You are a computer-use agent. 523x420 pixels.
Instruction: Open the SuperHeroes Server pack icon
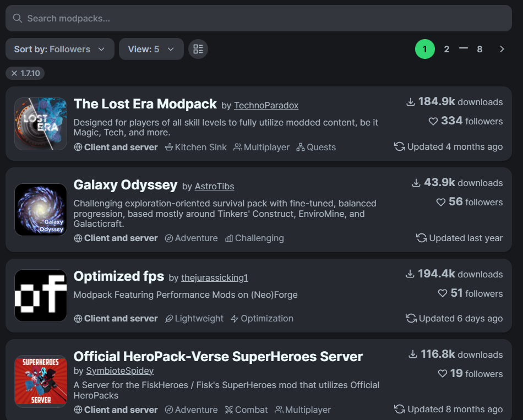point(41,381)
